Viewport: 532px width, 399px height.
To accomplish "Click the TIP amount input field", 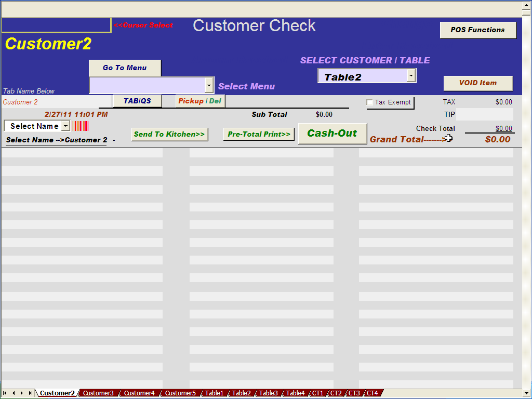I will click(x=484, y=114).
